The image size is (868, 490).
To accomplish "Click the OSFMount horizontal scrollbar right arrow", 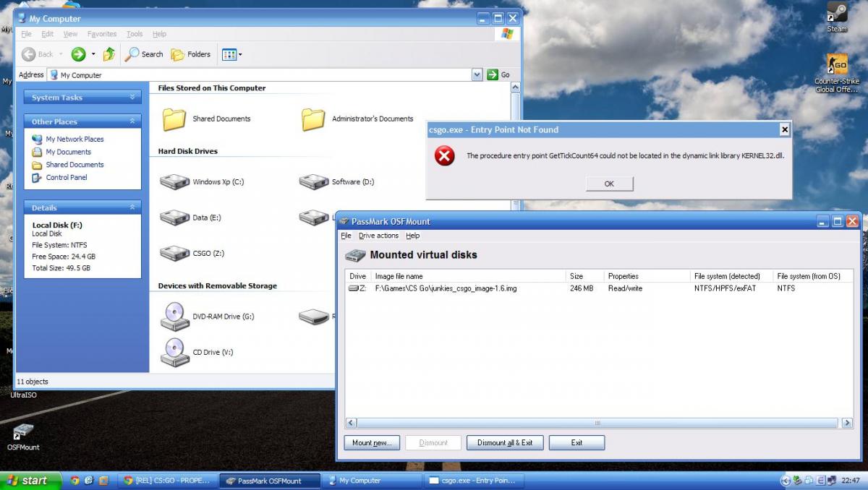I will (x=848, y=423).
